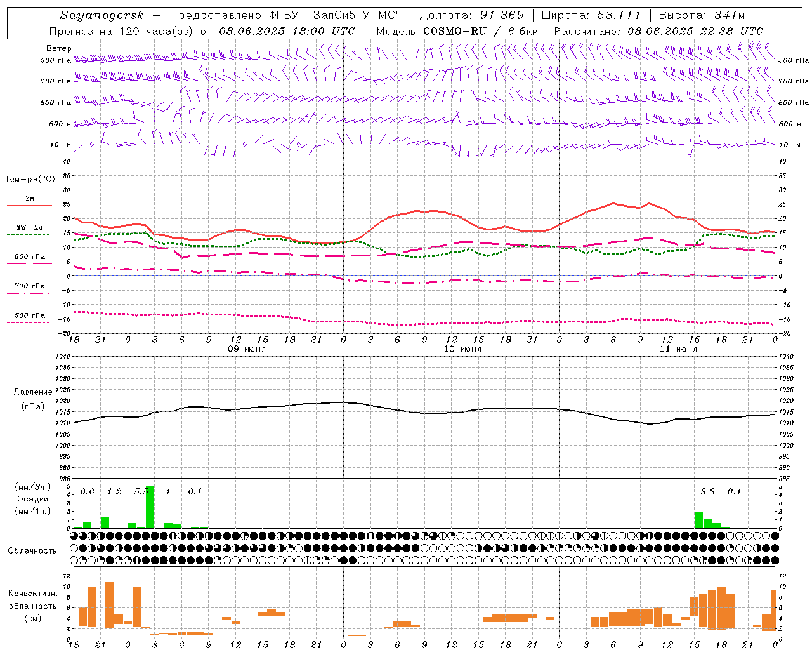Viewport: 812px width, 650px height.
Task: Click the '10 июня' date label
Action: [462, 349]
